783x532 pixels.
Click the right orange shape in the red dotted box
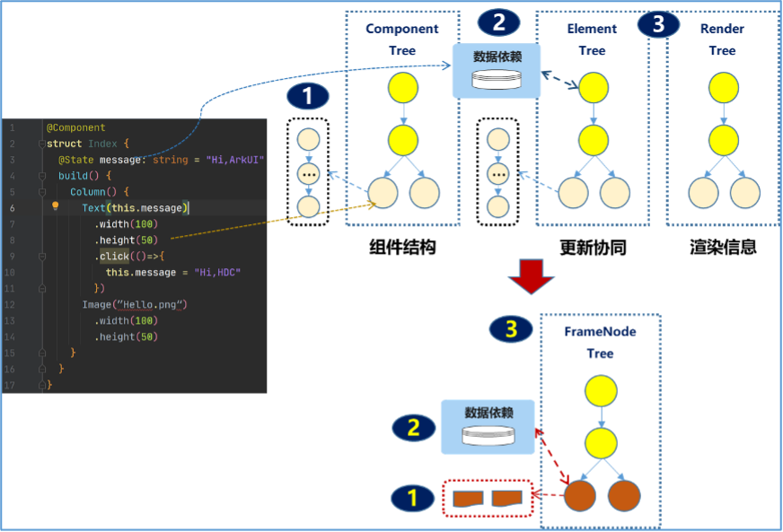click(506, 498)
